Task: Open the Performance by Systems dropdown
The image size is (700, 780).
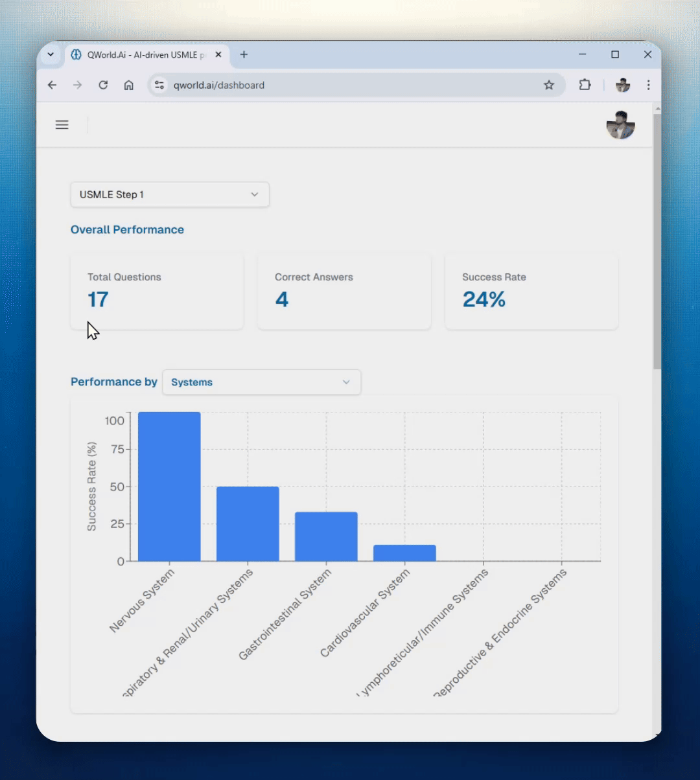Action: [x=261, y=382]
